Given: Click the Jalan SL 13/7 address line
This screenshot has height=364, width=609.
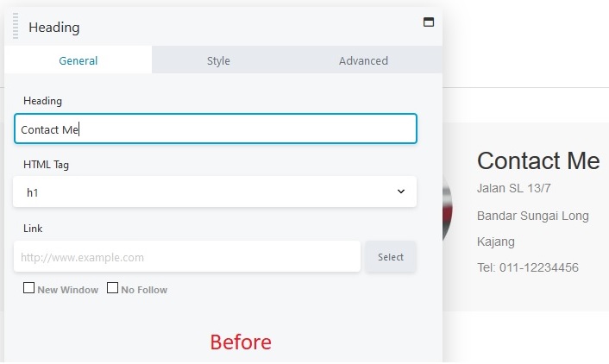Looking at the screenshot, I should (x=513, y=188).
